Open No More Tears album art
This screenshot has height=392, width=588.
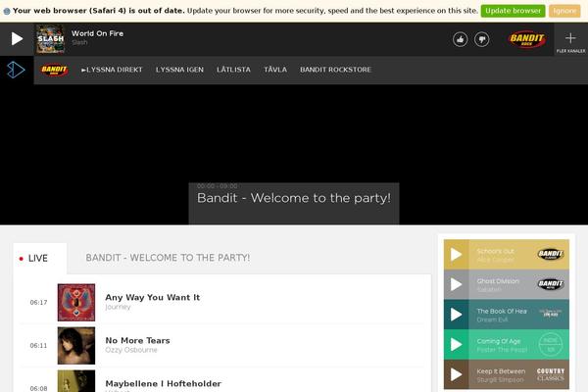pos(76,346)
